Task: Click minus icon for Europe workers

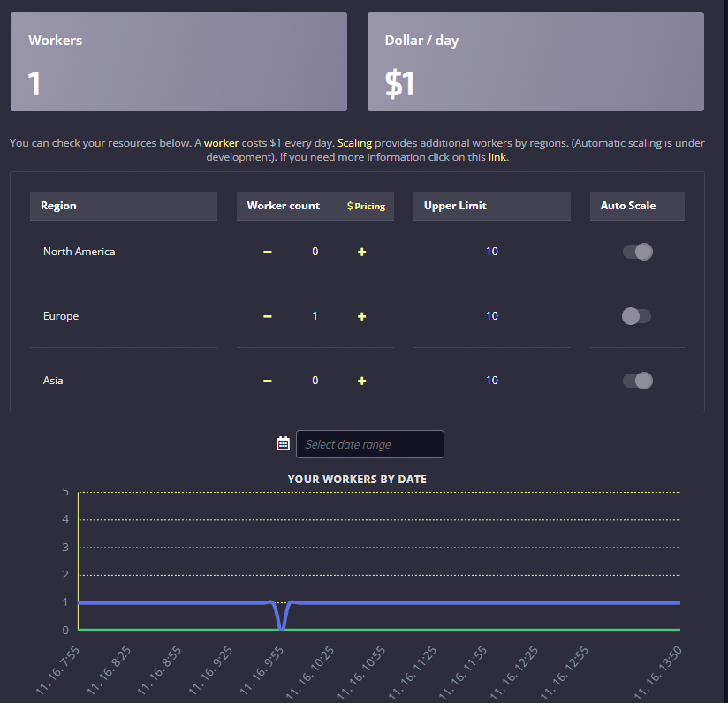Action: tap(268, 317)
